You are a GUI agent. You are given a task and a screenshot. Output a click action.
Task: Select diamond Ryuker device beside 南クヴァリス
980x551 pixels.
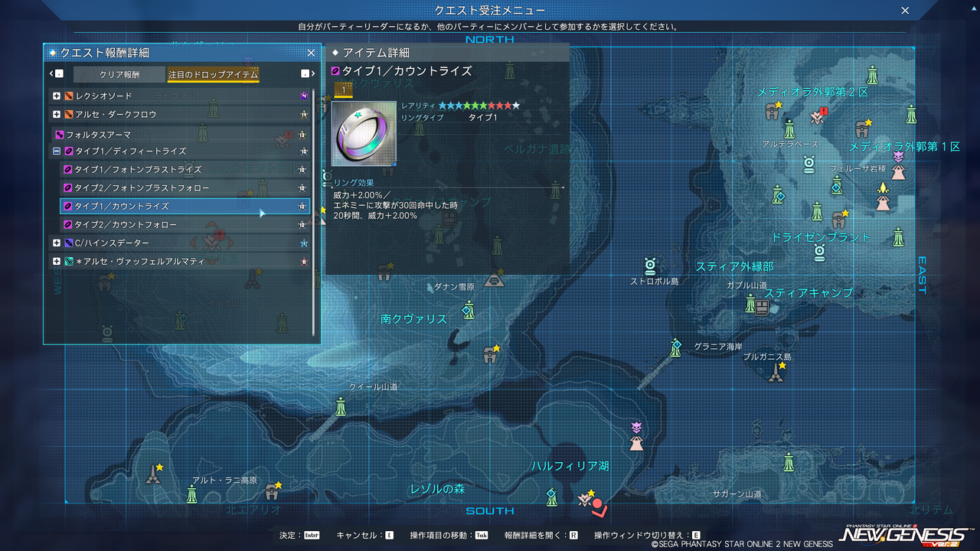click(x=469, y=311)
